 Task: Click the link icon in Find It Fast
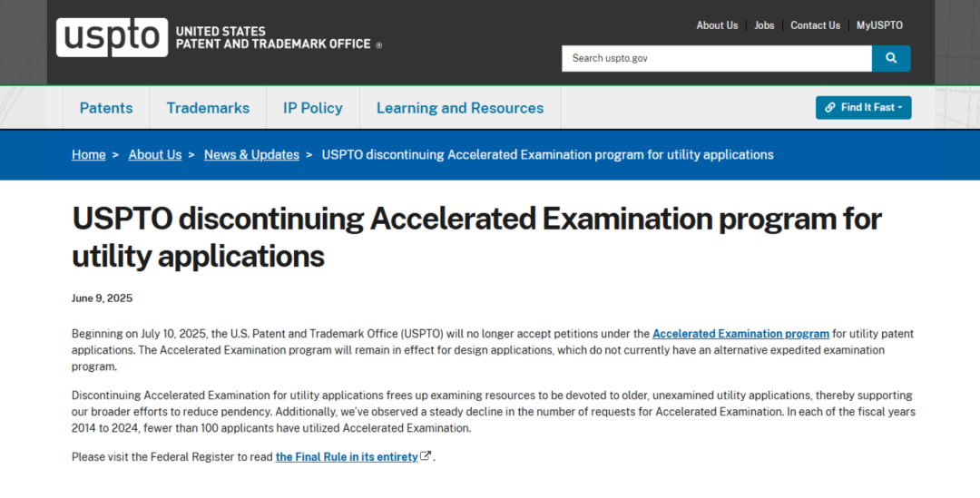[830, 108]
